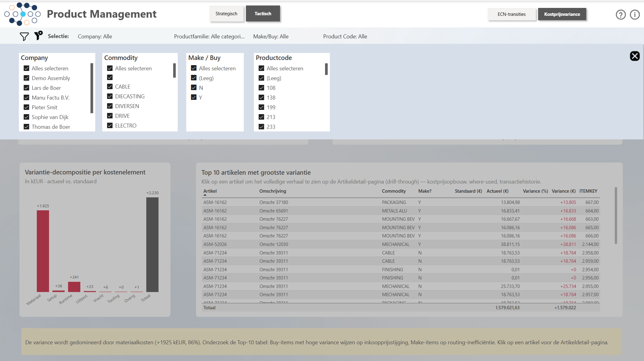Screen dimensions: 644x361
Task: Toggle the Pieter Smit checkbox
Action: coord(26,107)
